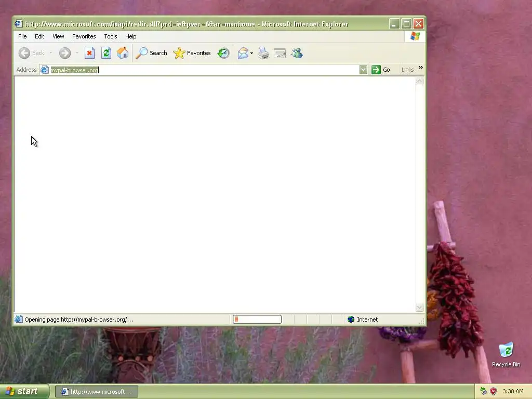532x399 pixels.
Task: Close the Internet Explorer window
Action: pos(418,24)
